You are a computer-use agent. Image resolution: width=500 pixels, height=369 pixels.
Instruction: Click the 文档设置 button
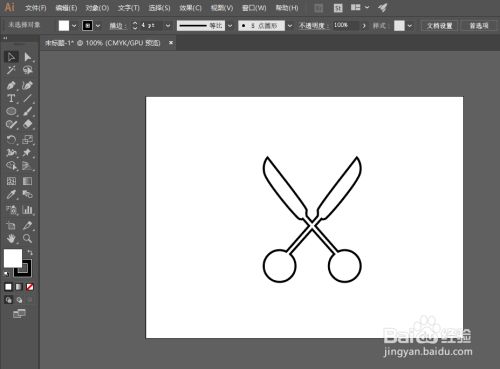click(440, 25)
